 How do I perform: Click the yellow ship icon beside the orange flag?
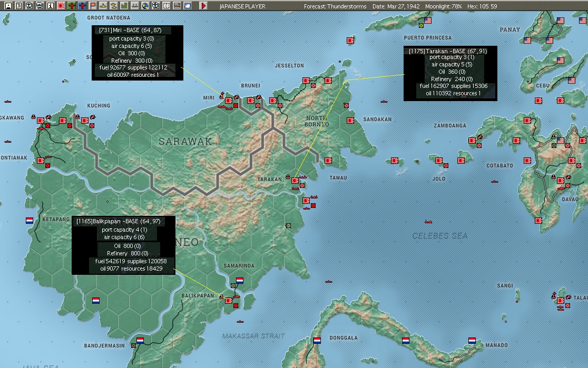[x=103, y=6]
